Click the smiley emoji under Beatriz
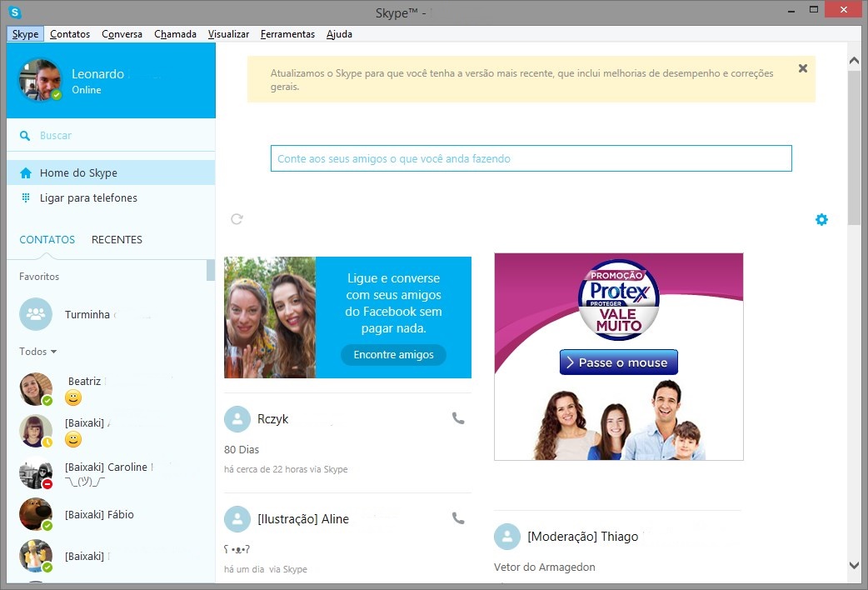The height and width of the screenshot is (590, 868). coord(73,397)
